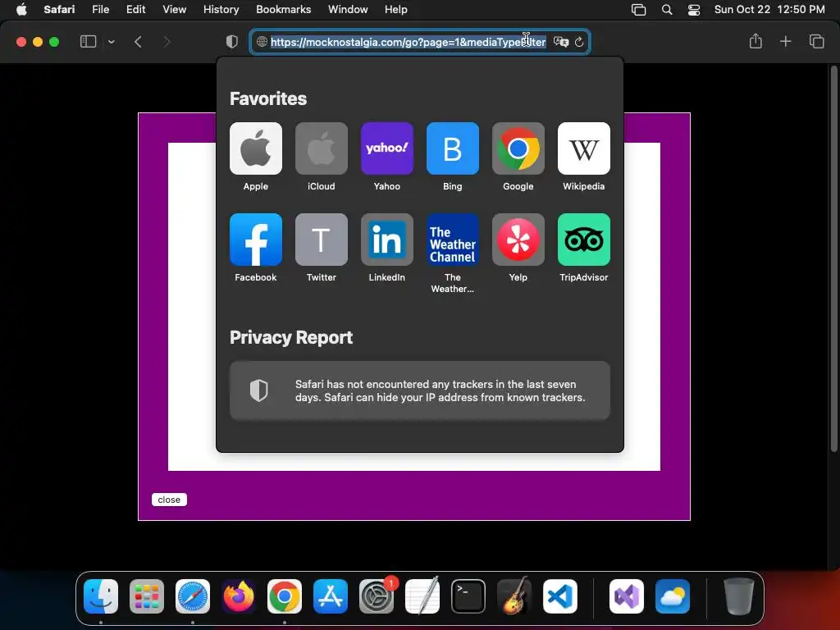Click the page vertical scrollbar
This screenshot has height=630, width=840.
coord(833,258)
